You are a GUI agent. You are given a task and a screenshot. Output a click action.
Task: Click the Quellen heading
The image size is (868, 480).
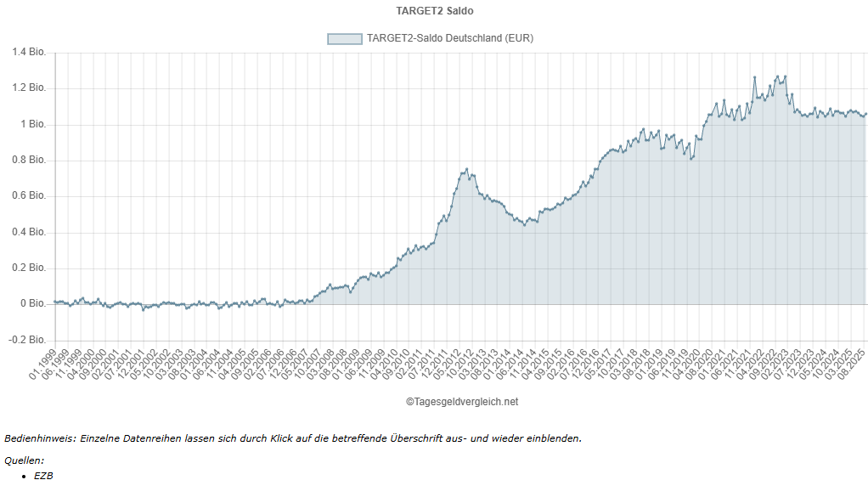[24, 460]
